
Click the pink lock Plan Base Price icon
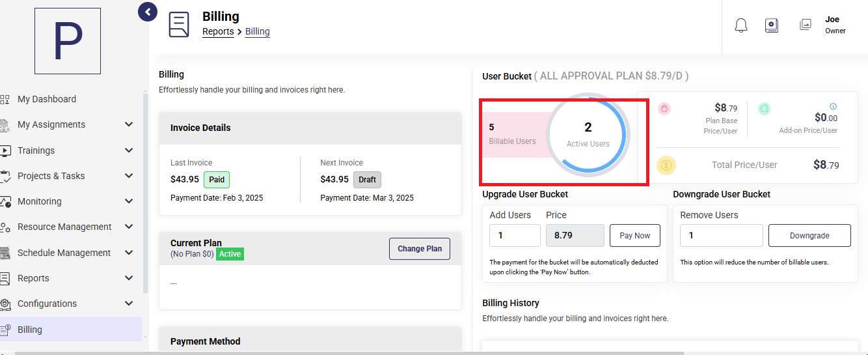pyautogui.click(x=664, y=109)
